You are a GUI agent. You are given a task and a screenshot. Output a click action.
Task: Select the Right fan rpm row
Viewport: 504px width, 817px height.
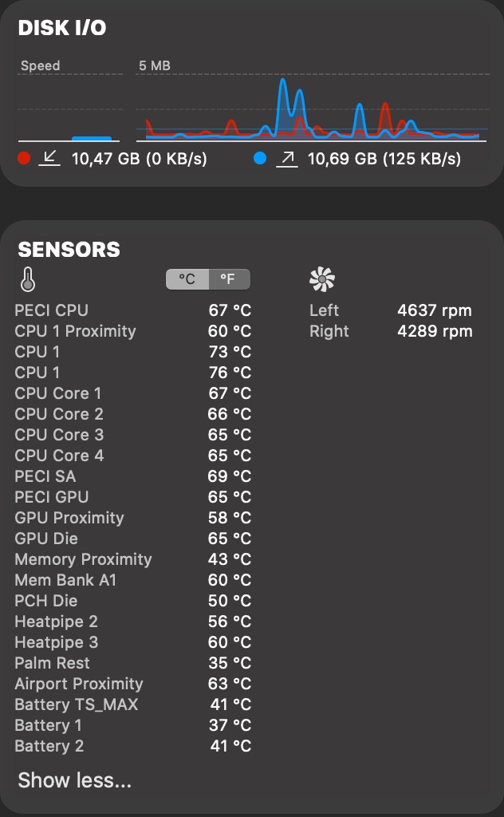click(x=391, y=331)
